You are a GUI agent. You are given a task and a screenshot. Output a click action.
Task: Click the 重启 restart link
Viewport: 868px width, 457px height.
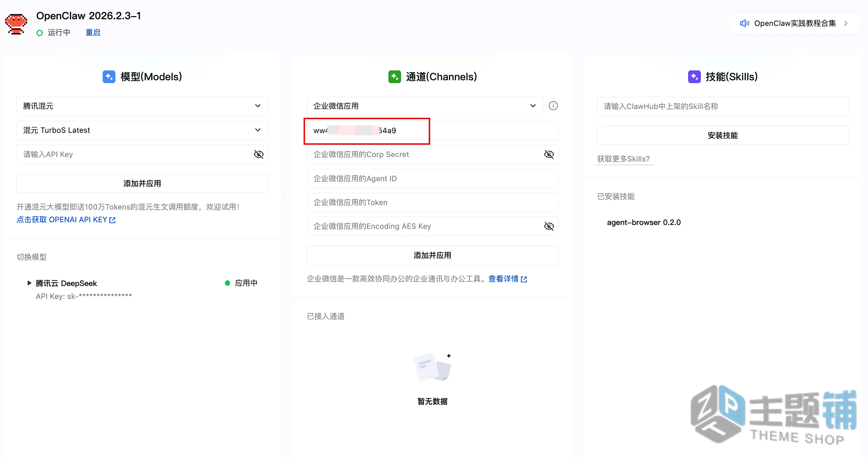pyautogui.click(x=93, y=33)
